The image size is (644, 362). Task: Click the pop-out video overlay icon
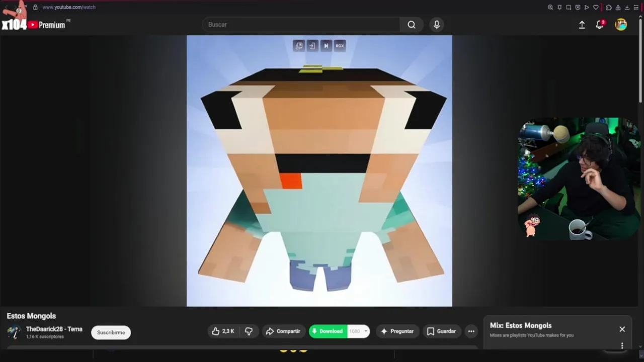299,46
